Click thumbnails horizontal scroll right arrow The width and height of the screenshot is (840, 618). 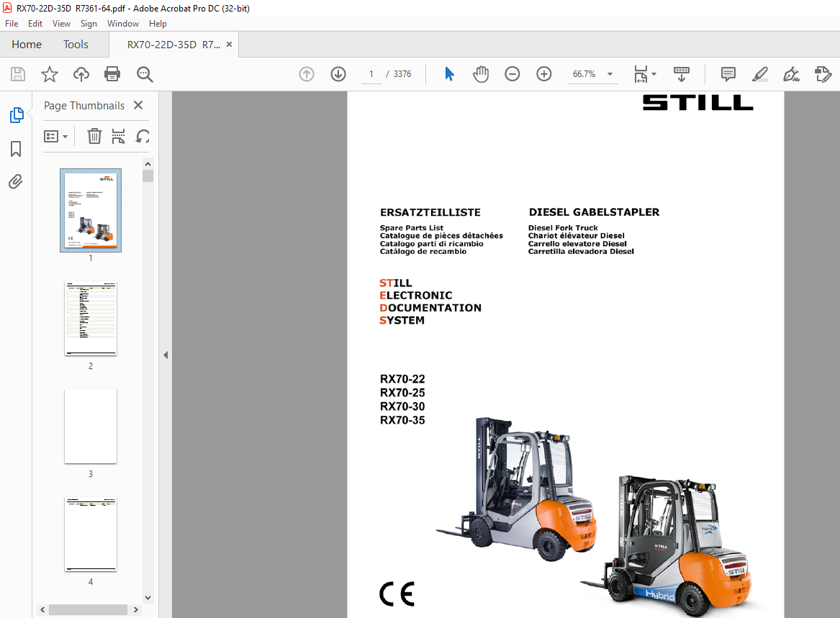[136, 609]
